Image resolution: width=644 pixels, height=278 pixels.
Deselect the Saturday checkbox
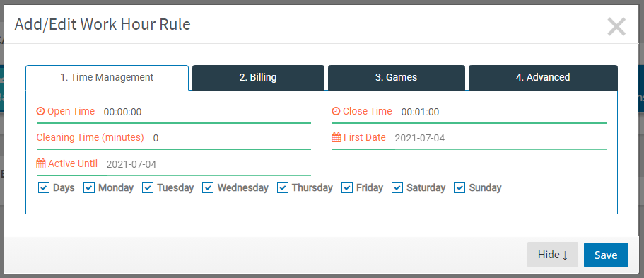pyautogui.click(x=397, y=187)
